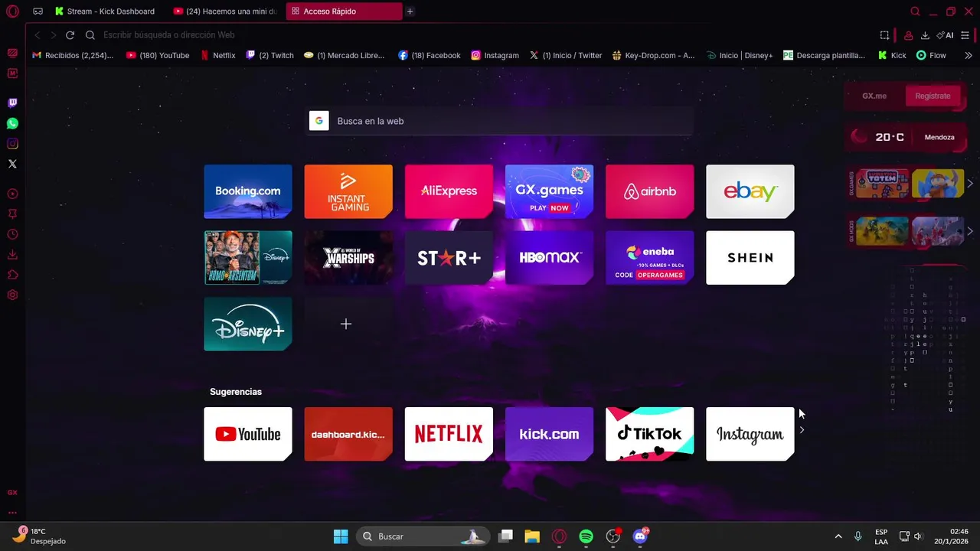980x551 pixels.
Task: Expand the GX Mods panel right arrow
Action: [x=970, y=231]
